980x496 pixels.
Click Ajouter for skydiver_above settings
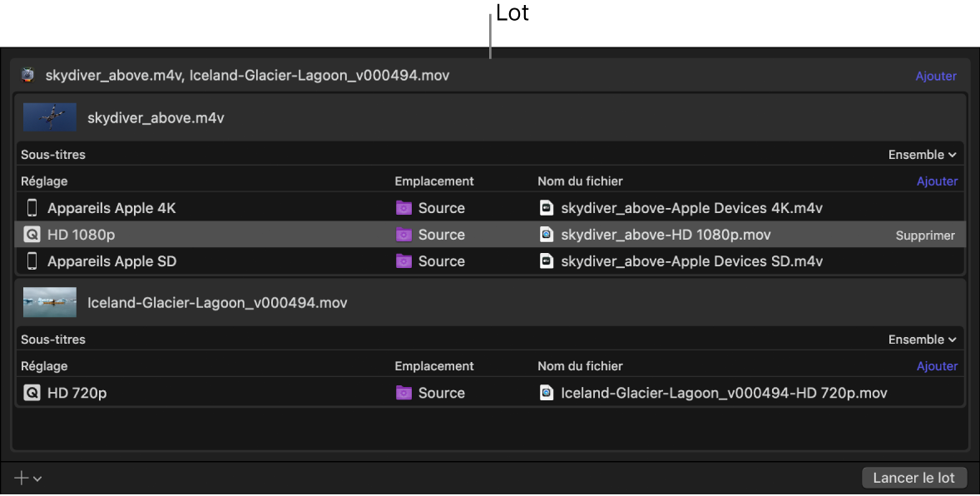point(937,181)
